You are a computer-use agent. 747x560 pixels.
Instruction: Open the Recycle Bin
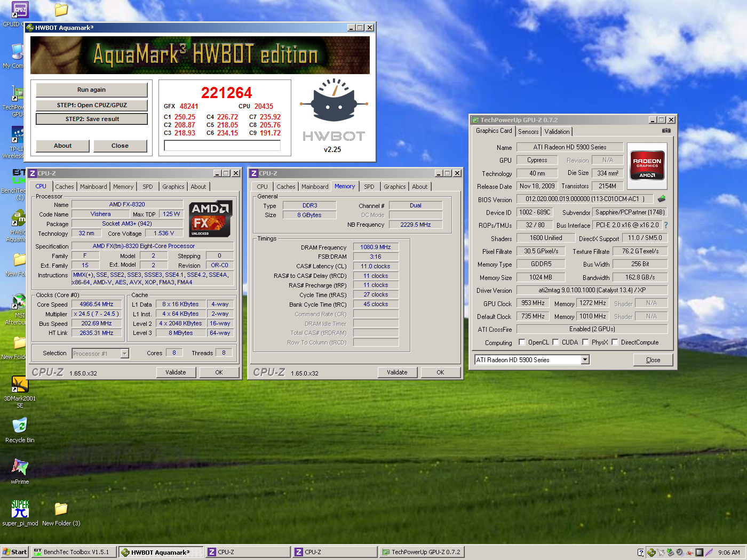pyautogui.click(x=20, y=426)
